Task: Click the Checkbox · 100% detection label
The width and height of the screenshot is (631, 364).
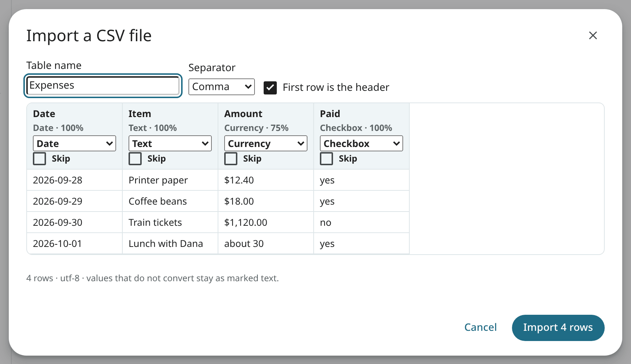Action: pyautogui.click(x=356, y=128)
